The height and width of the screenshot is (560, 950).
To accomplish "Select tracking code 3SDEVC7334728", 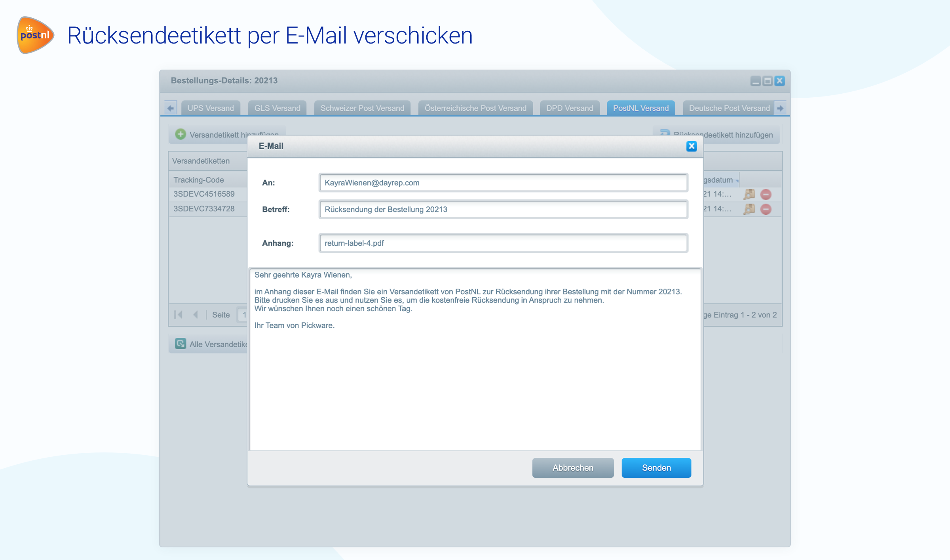I will (x=204, y=208).
